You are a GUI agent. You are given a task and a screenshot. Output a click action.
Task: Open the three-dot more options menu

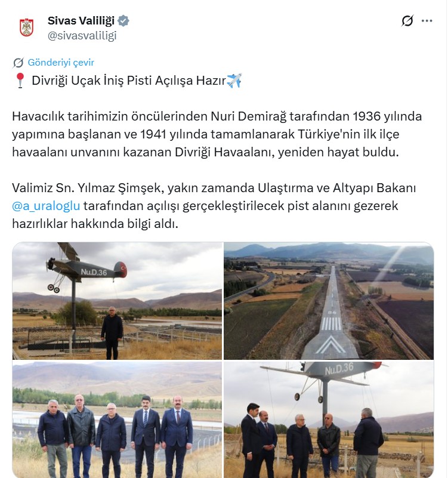click(427, 21)
